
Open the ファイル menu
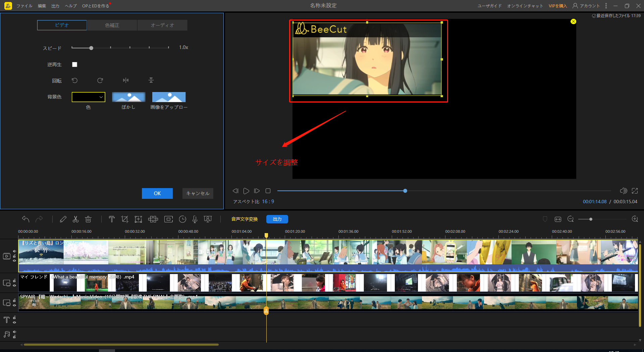24,6
